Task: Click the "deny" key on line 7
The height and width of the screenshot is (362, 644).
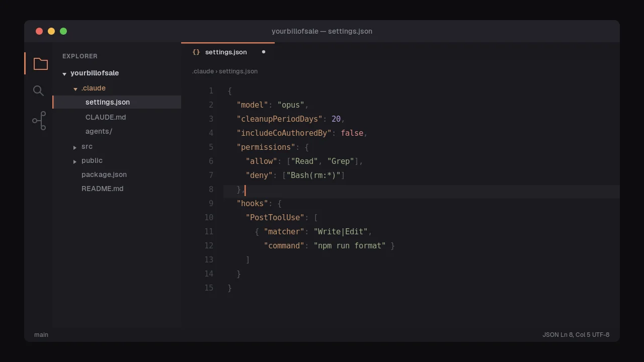Action: coord(259,175)
